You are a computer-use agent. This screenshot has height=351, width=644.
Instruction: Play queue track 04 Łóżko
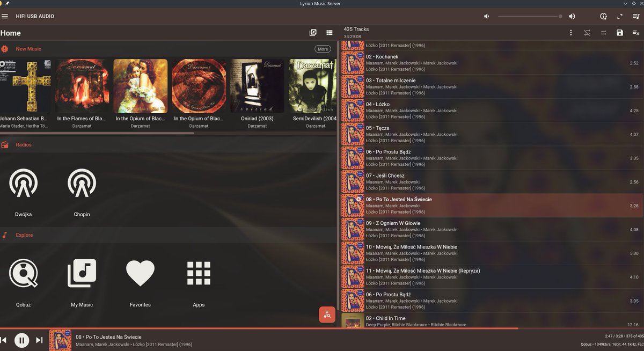coord(493,110)
